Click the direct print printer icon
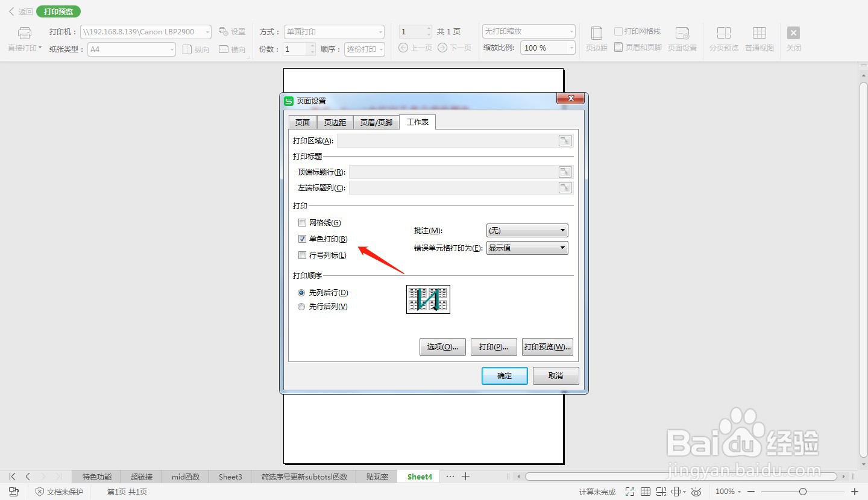Viewport: 868px width, 500px height. point(25,33)
